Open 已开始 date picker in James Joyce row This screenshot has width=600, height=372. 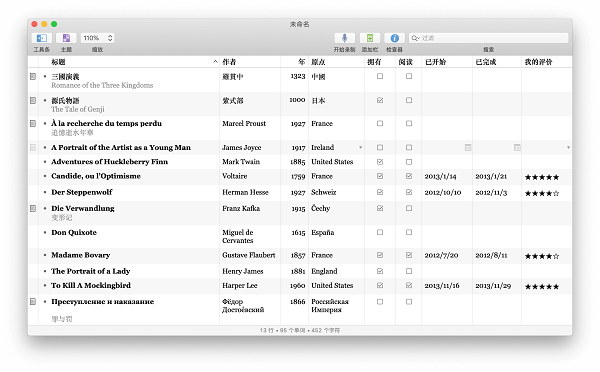[468, 147]
